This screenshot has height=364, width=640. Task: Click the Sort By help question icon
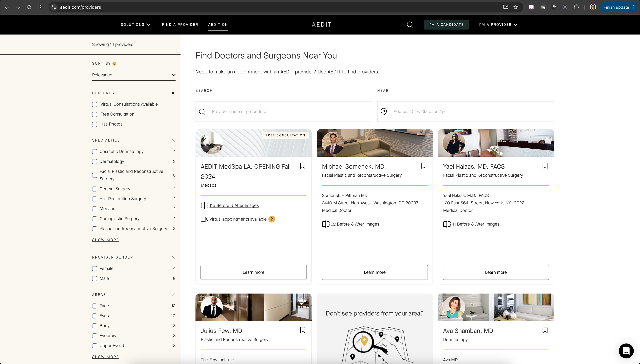114,64
